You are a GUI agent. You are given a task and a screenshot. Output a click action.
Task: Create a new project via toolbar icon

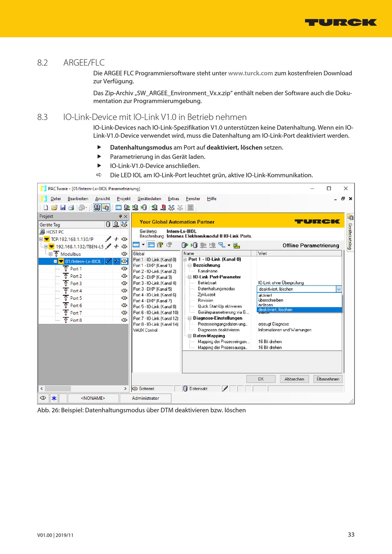[46, 207]
